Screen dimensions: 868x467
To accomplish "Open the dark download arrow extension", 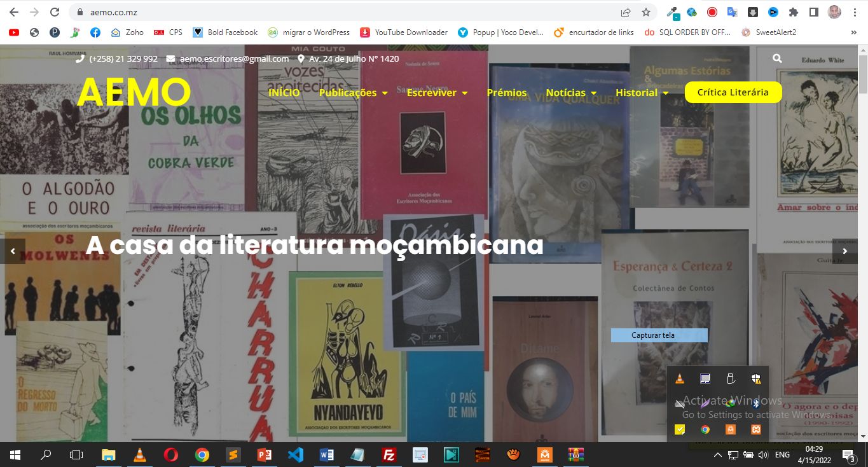I will pyautogui.click(x=753, y=12).
